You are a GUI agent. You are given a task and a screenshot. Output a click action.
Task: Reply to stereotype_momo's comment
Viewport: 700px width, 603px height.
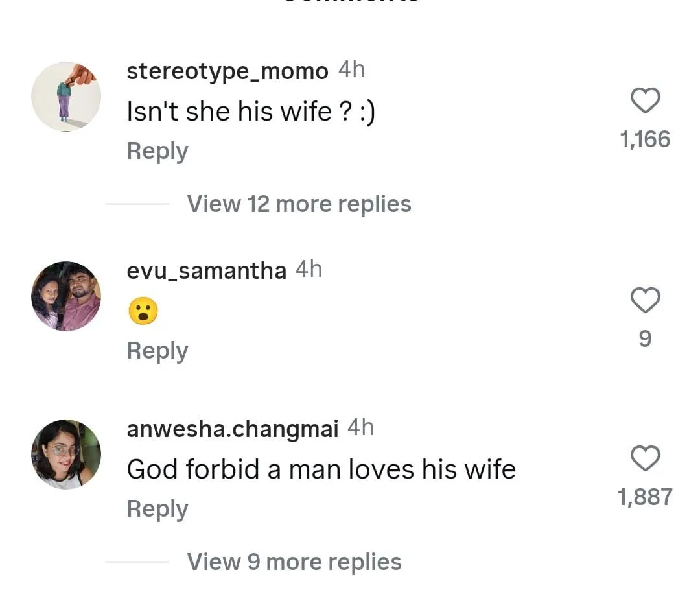pyautogui.click(x=157, y=151)
